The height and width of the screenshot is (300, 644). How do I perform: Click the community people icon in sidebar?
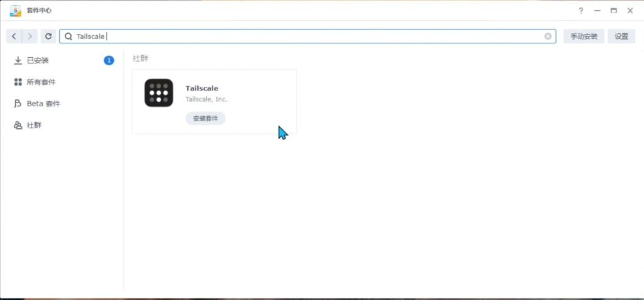tap(18, 126)
